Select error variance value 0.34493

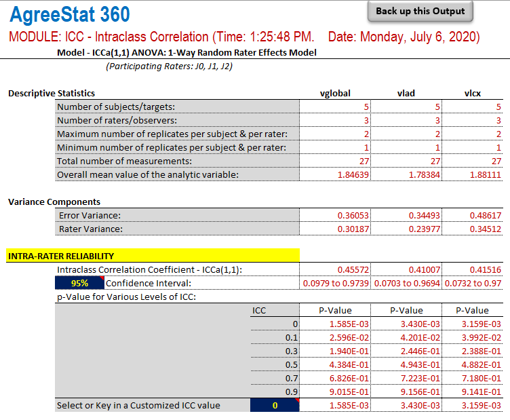point(425,215)
